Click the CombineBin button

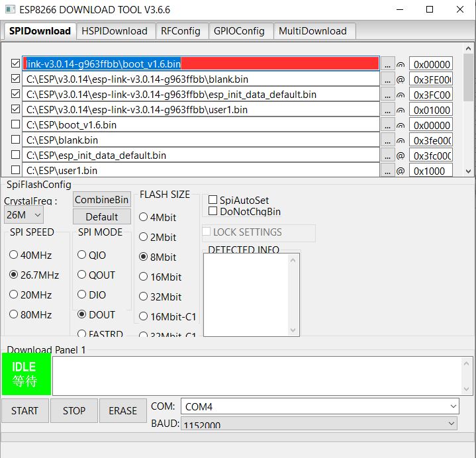tap(102, 200)
